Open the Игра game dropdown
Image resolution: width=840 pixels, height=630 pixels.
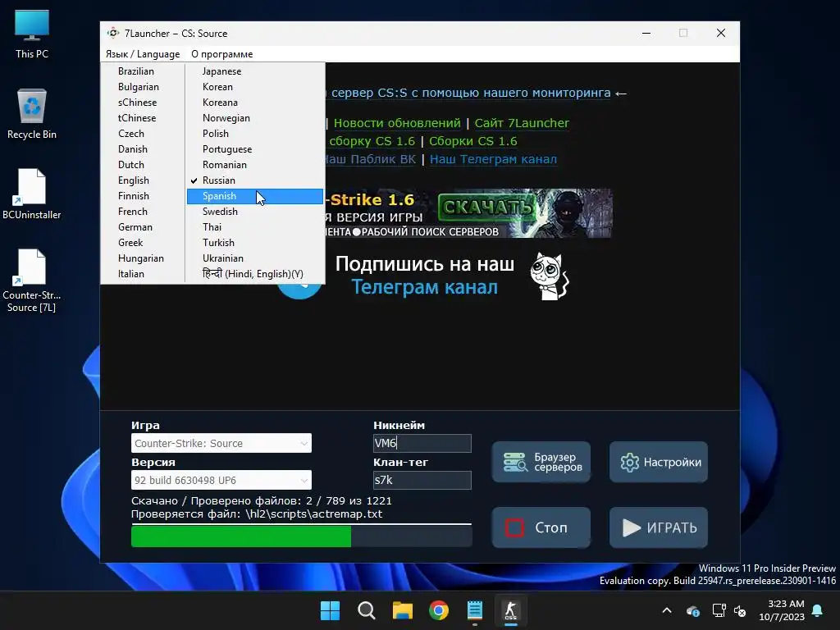pos(221,443)
